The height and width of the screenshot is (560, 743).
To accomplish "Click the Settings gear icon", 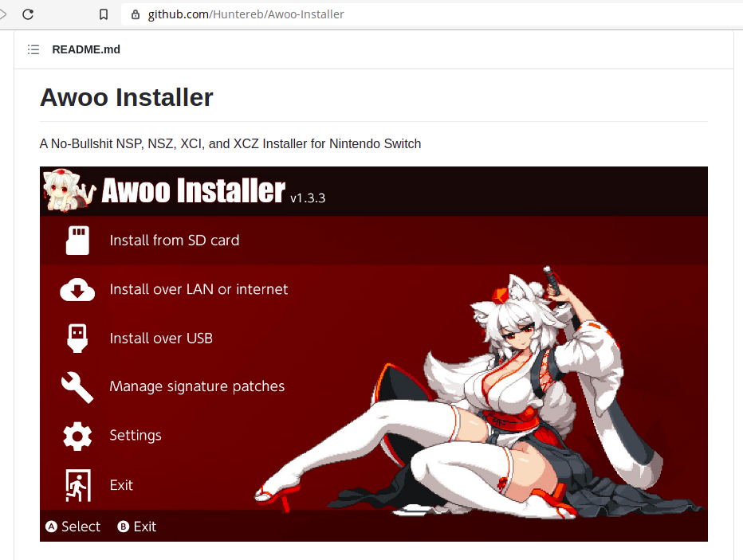I will coord(77,436).
